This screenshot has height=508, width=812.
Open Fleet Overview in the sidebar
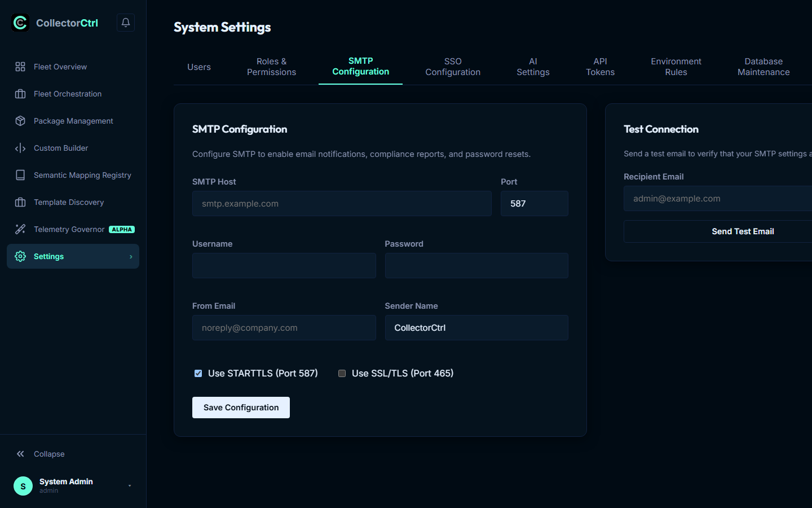tap(73, 67)
